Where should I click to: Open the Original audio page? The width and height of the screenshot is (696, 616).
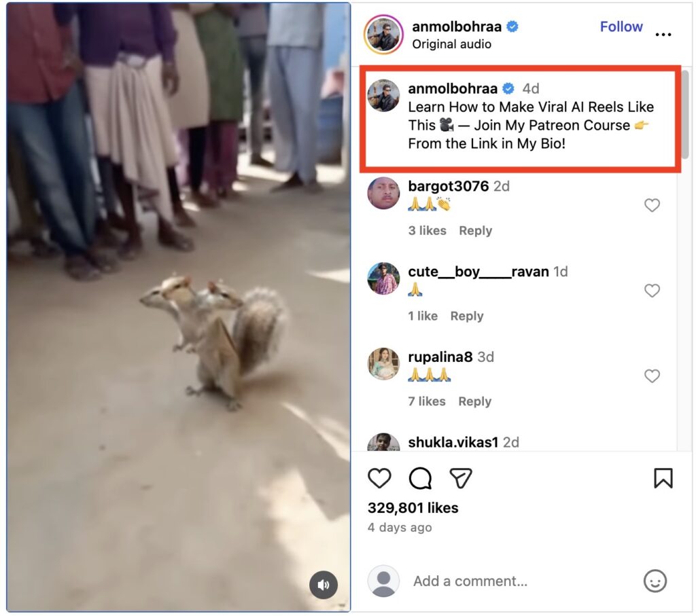coord(451,44)
